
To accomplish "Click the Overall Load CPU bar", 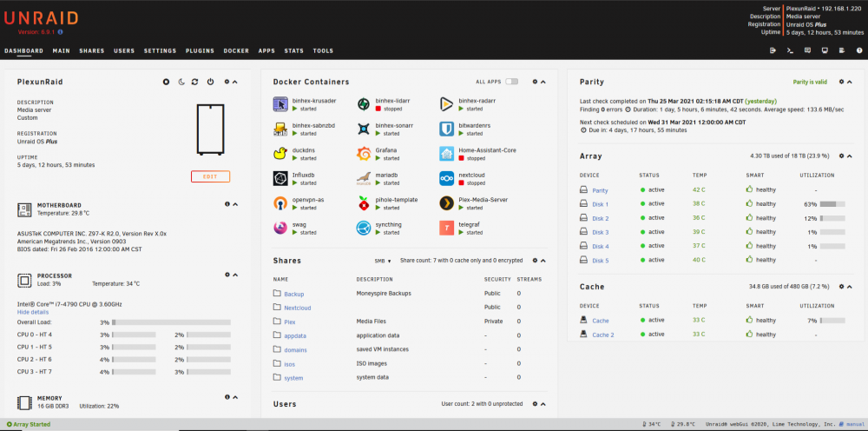I will (x=172, y=322).
